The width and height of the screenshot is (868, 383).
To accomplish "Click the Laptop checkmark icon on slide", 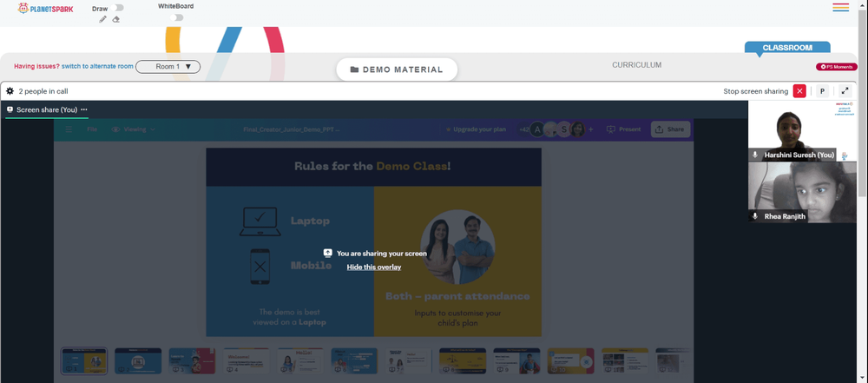I will [260, 221].
